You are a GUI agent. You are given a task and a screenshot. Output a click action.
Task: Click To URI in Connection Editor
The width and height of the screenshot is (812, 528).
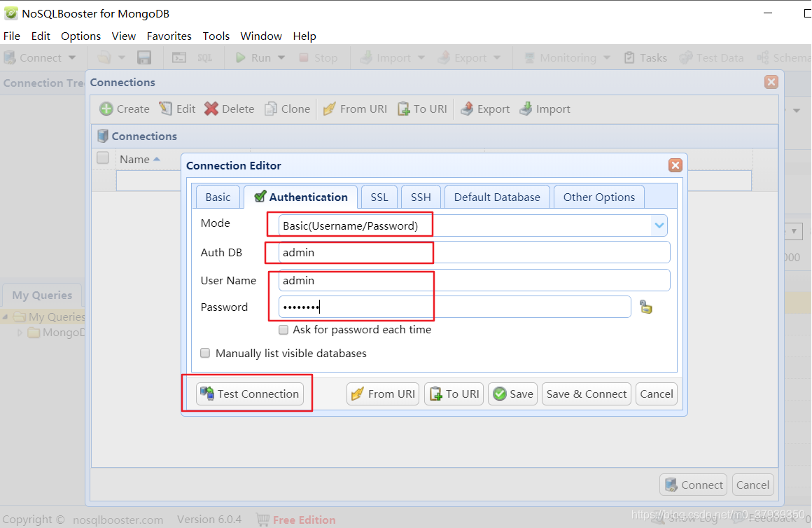[x=454, y=394]
